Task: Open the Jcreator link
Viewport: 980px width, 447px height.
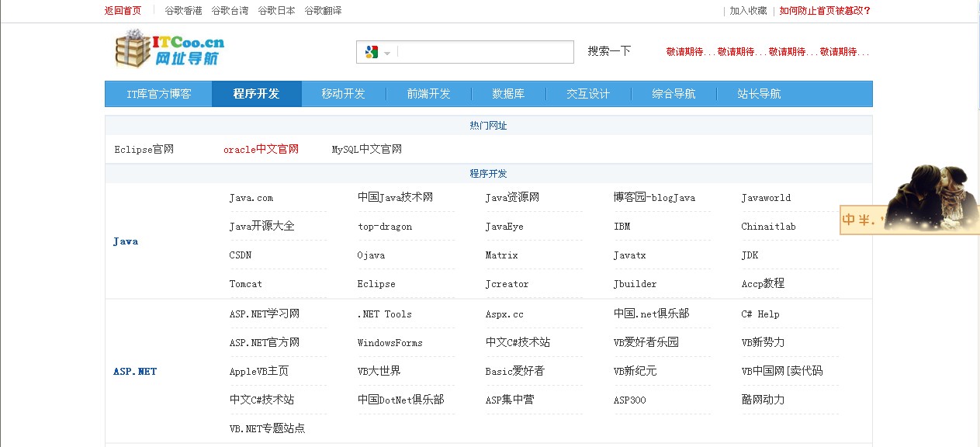Action: [507, 284]
